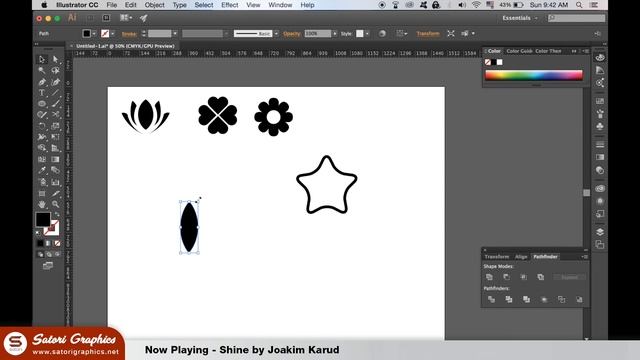Switch to the Align tab
Viewport: 640px width, 360px height.
[x=521, y=257]
